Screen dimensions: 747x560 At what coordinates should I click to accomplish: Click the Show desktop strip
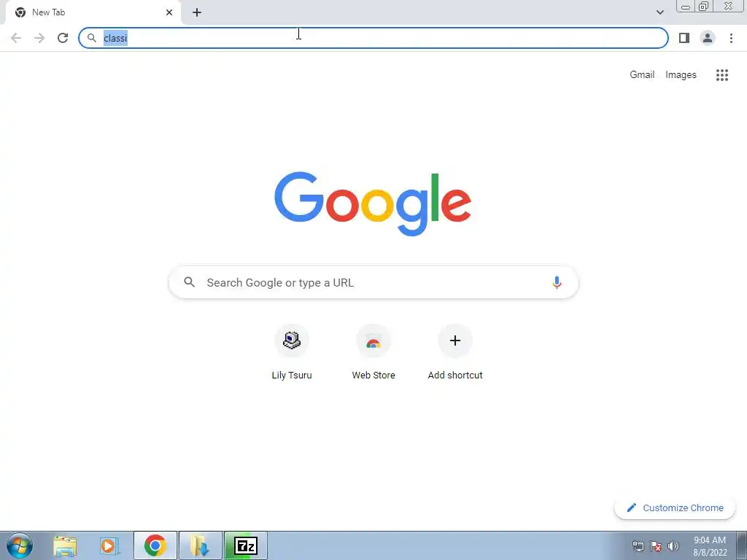[x=742, y=545]
